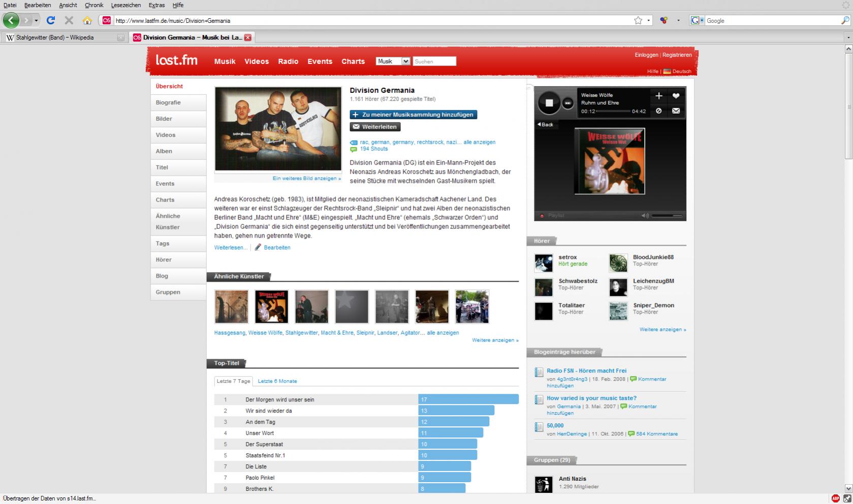Love the track with heart icon
853x504 pixels.
click(x=676, y=95)
